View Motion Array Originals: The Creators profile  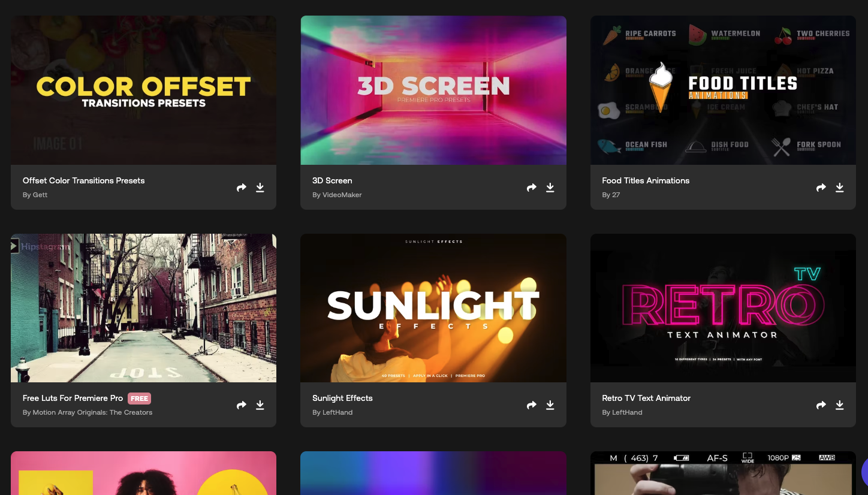tap(92, 412)
